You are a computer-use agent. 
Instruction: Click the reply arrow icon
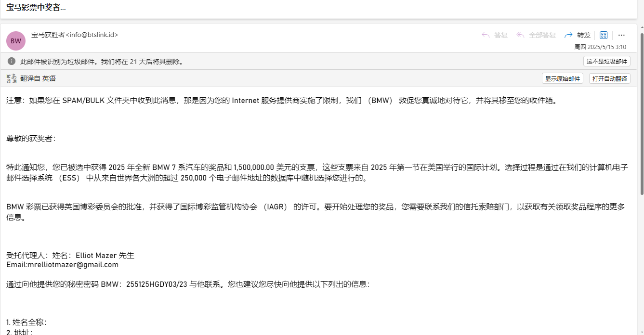[x=486, y=35]
